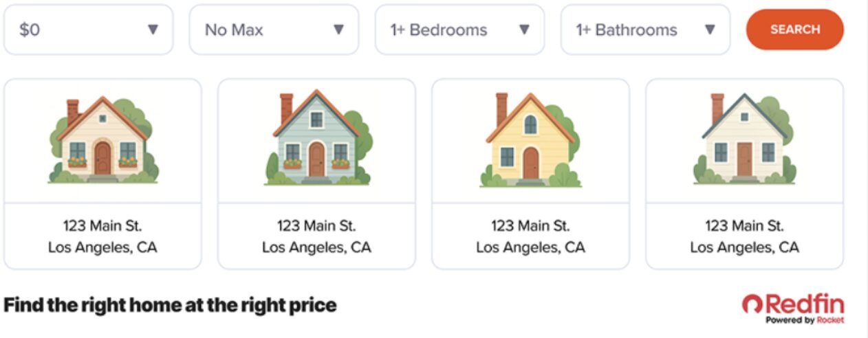Select the cream house with slate roof
The image size is (868, 338).
[x=744, y=139]
